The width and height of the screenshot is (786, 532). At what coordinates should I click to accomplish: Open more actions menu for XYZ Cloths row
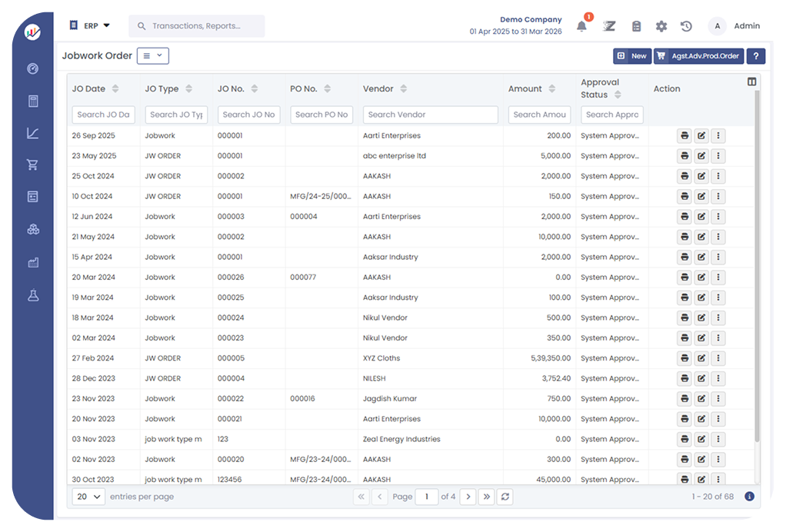(718, 358)
